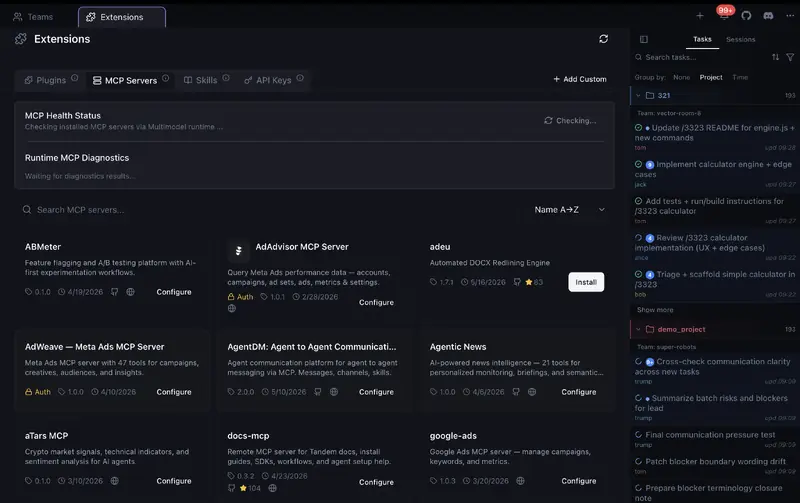The height and width of the screenshot is (503, 800).
Task: Group tasks by Time
Action: click(x=740, y=78)
